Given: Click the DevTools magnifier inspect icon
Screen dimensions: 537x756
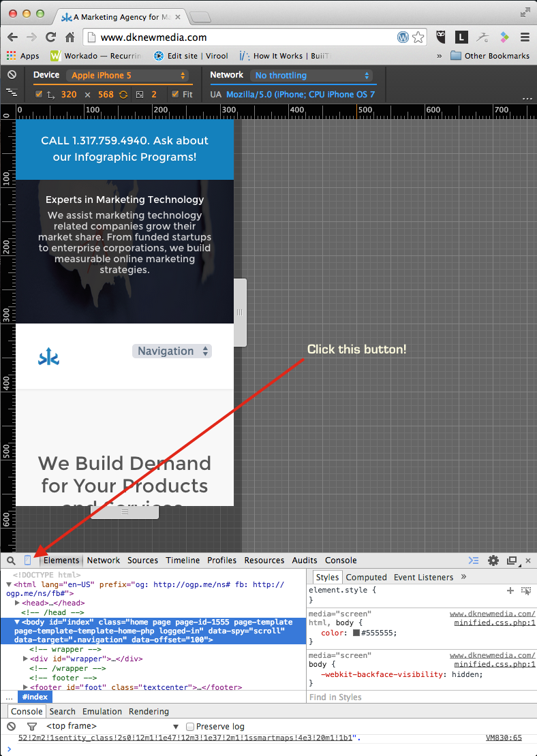Looking at the screenshot, I should point(11,561).
